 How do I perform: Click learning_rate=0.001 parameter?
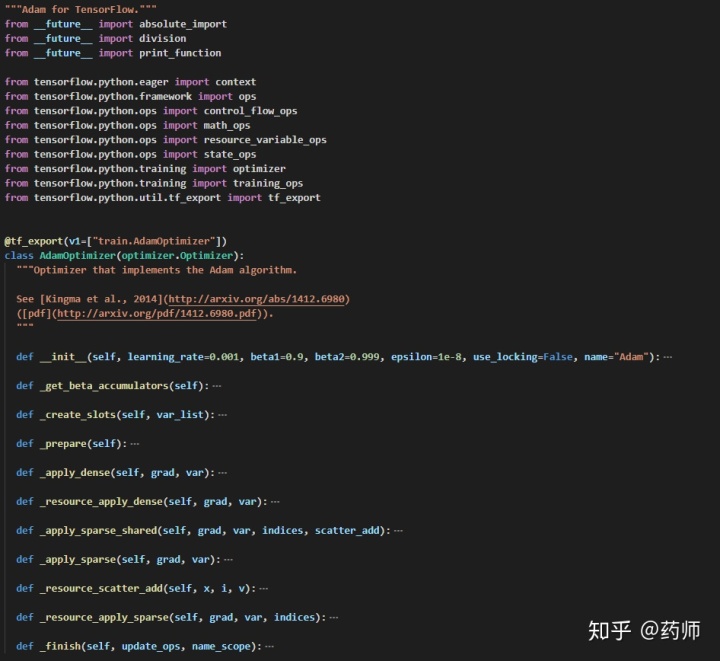183,357
